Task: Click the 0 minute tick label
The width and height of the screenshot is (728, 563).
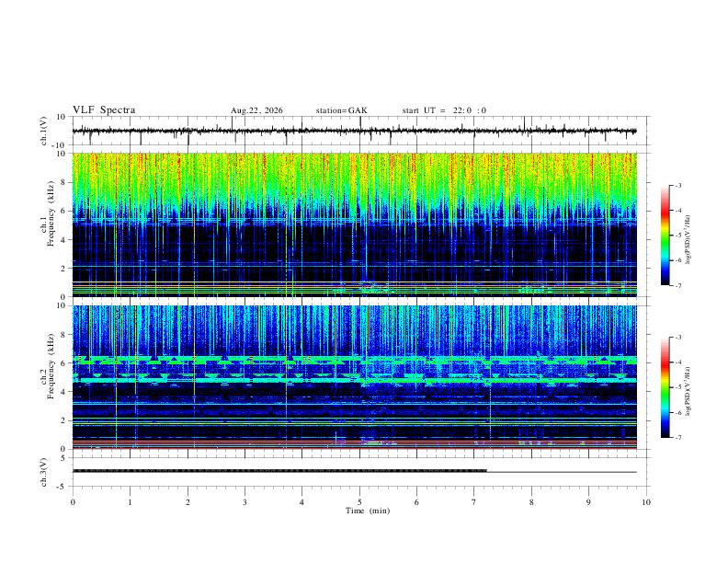Action: (x=73, y=502)
